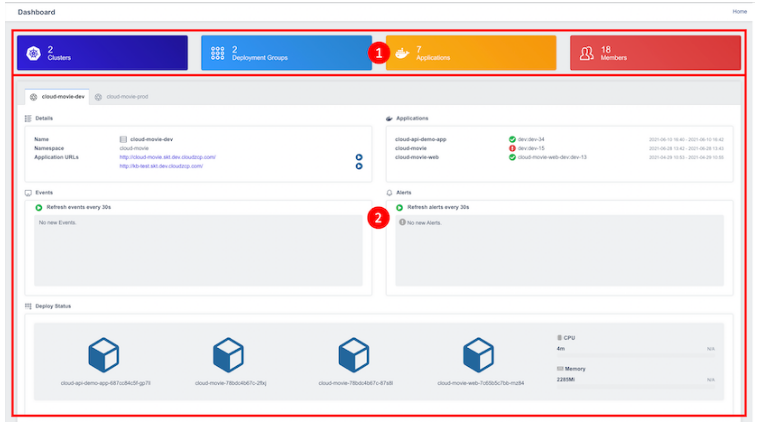Open the http://cloud-movie.skt.dev.cloudzcp.com/ link
763x424 pixels.
[167, 157]
